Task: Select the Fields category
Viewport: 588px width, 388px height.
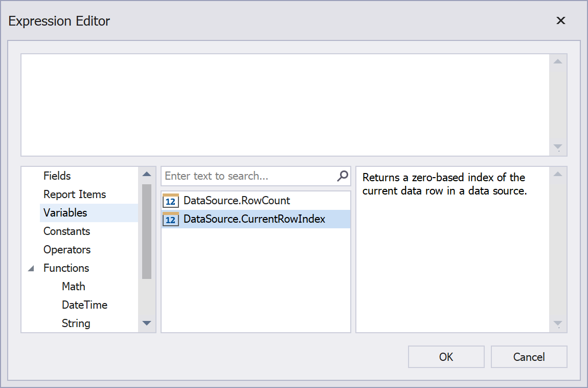Action: [57, 176]
